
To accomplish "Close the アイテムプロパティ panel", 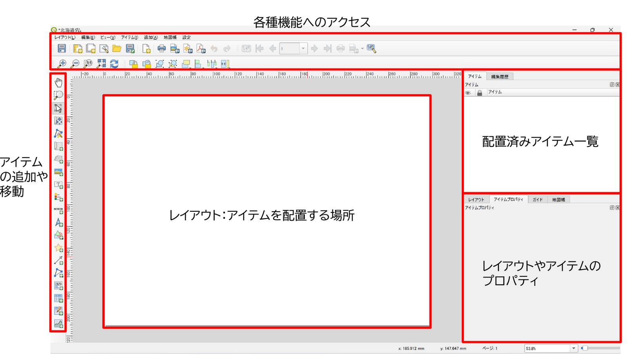I will 618,207.
